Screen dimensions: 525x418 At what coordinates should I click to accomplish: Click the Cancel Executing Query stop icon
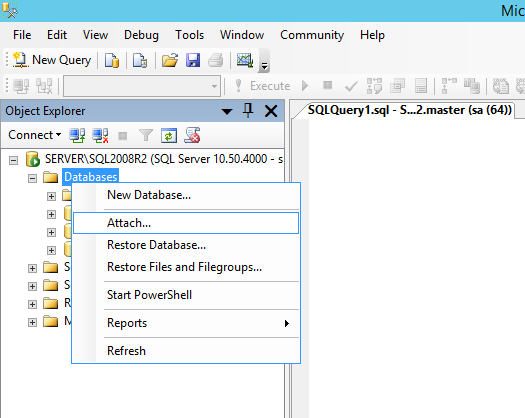click(x=327, y=85)
